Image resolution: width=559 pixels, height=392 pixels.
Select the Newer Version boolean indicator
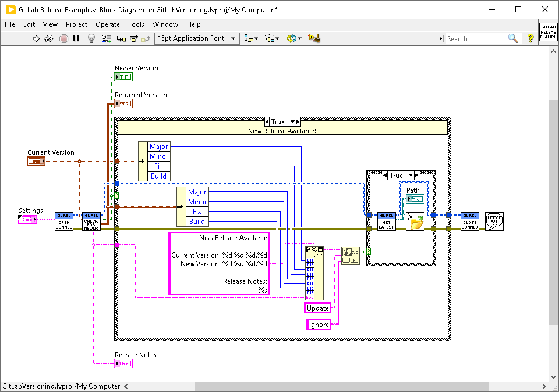123,77
